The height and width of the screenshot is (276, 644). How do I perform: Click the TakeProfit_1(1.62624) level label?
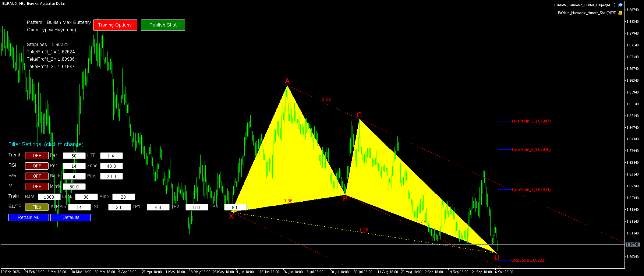[x=531, y=190]
